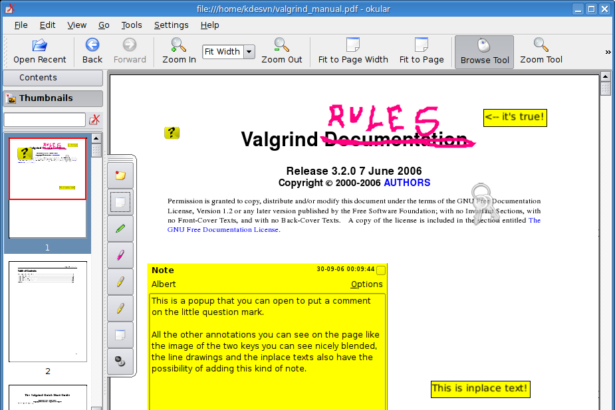Click the Open Recent toolbar icon
The height and width of the screenshot is (410, 615).
[39, 51]
